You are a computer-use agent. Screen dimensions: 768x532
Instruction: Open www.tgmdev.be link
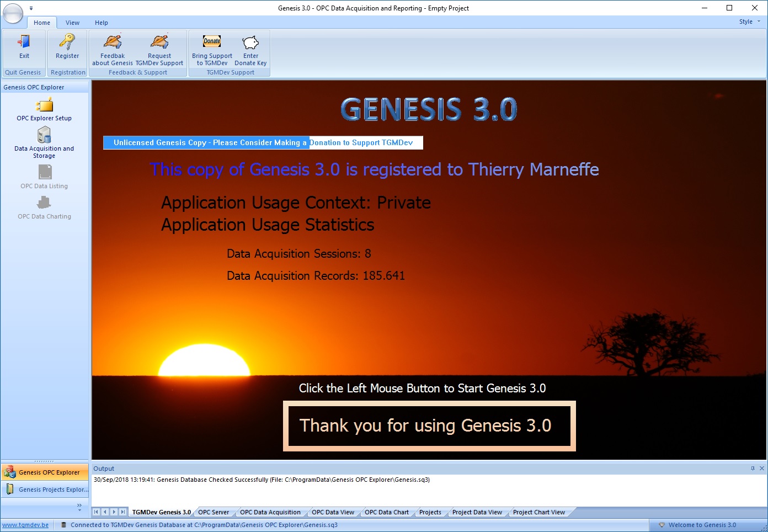point(25,525)
